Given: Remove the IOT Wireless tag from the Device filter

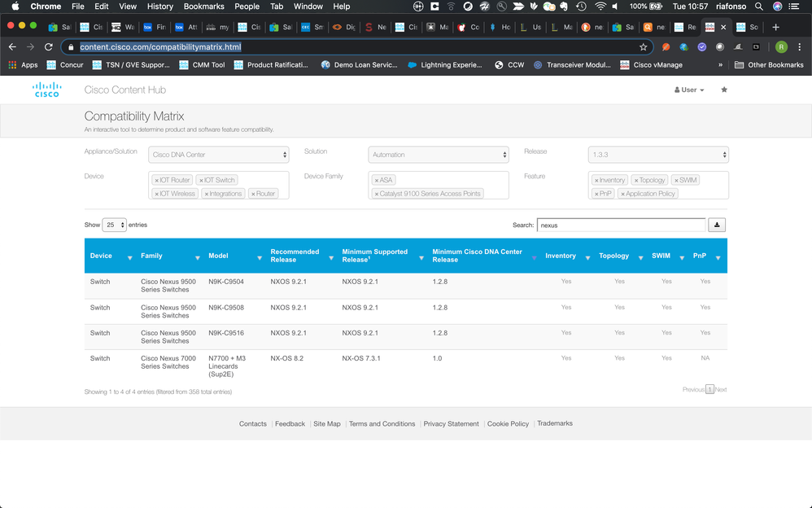Looking at the screenshot, I should [x=156, y=194].
